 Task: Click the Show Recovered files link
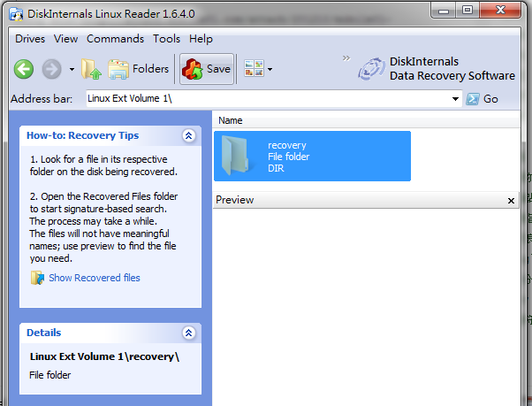tap(95, 278)
